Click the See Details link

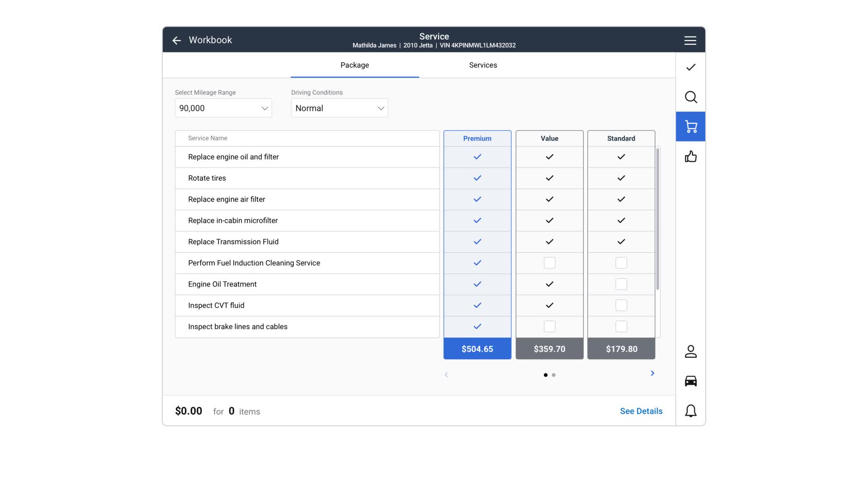[x=641, y=411]
